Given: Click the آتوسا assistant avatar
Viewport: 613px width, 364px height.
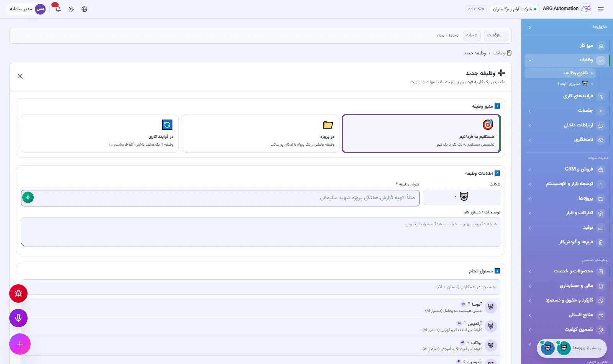Looking at the screenshot, I should (x=491, y=307).
